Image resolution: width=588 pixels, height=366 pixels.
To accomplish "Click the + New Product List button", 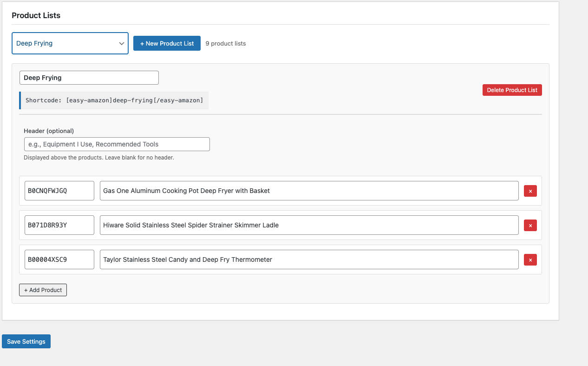I will [167, 43].
